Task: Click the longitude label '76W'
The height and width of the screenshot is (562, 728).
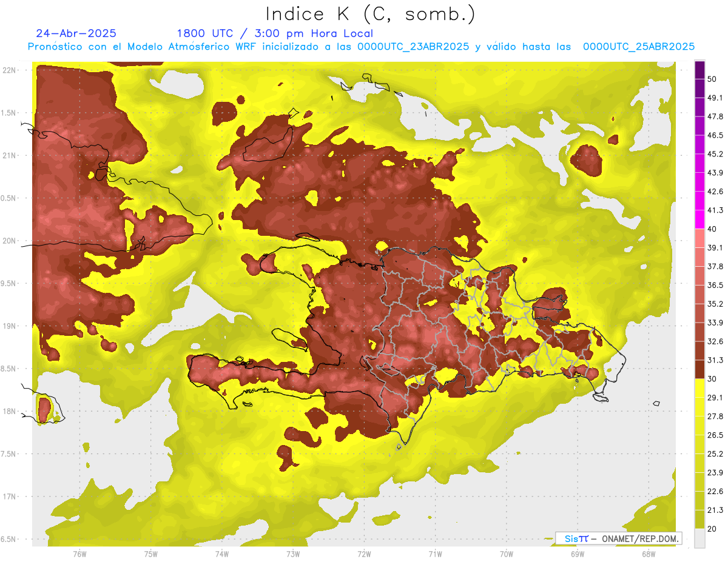Action: pyautogui.click(x=79, y=554)
